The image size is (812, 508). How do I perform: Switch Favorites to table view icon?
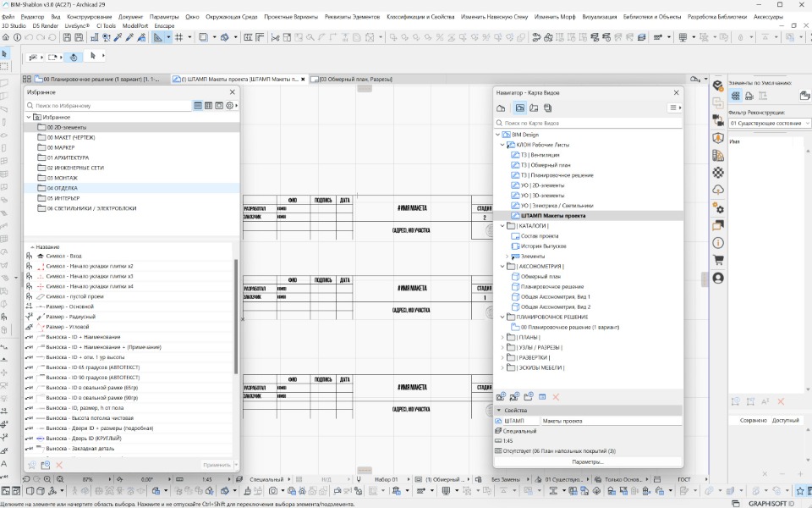point(208,105)
